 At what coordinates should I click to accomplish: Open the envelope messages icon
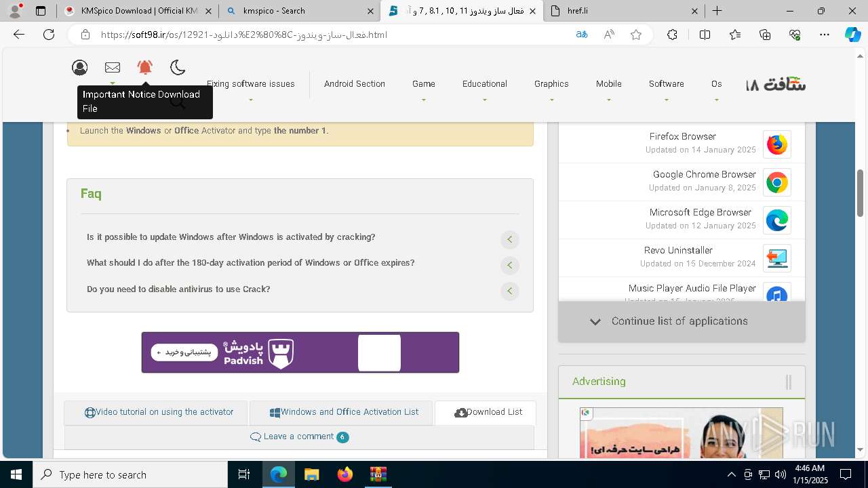pyautogui.click(x=113, y=67)
